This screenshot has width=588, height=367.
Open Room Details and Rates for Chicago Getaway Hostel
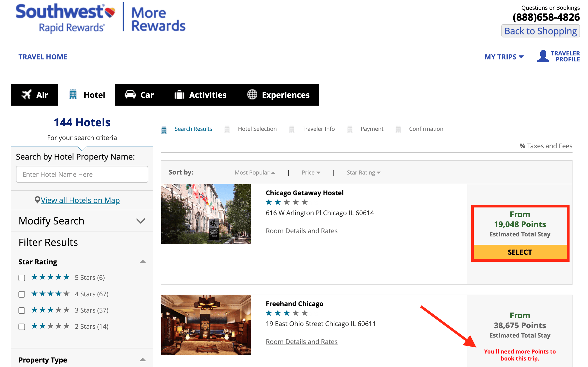coord(301,231)
